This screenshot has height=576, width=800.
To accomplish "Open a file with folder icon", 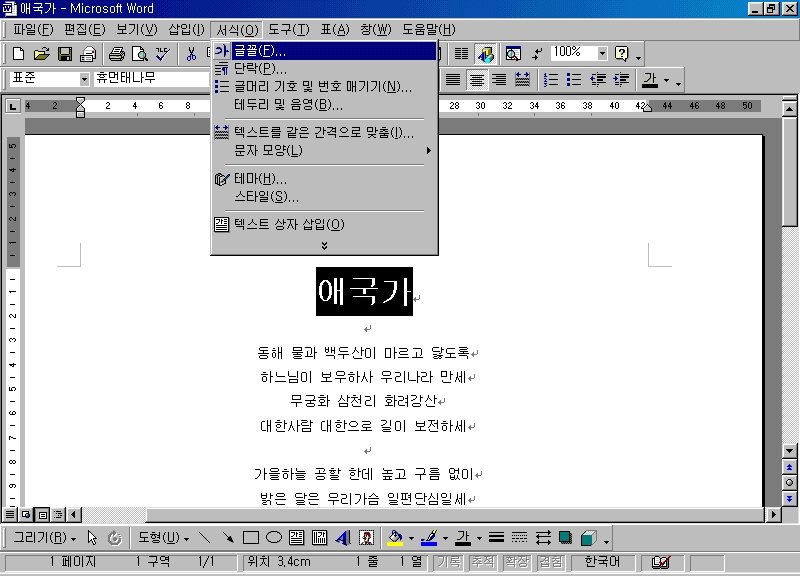I will [x=41, y=54].
